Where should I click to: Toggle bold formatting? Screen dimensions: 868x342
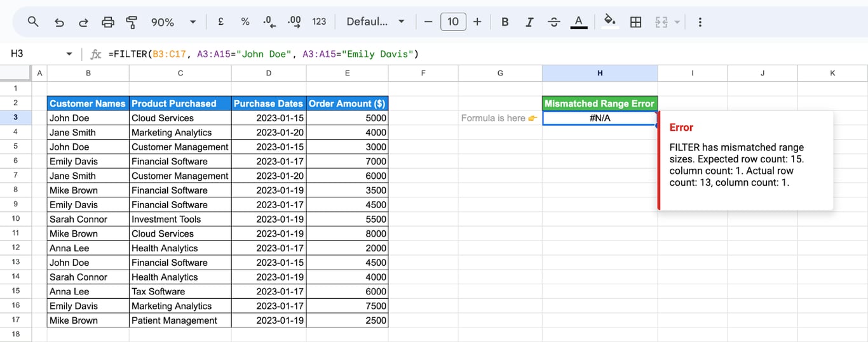[505, 22]
